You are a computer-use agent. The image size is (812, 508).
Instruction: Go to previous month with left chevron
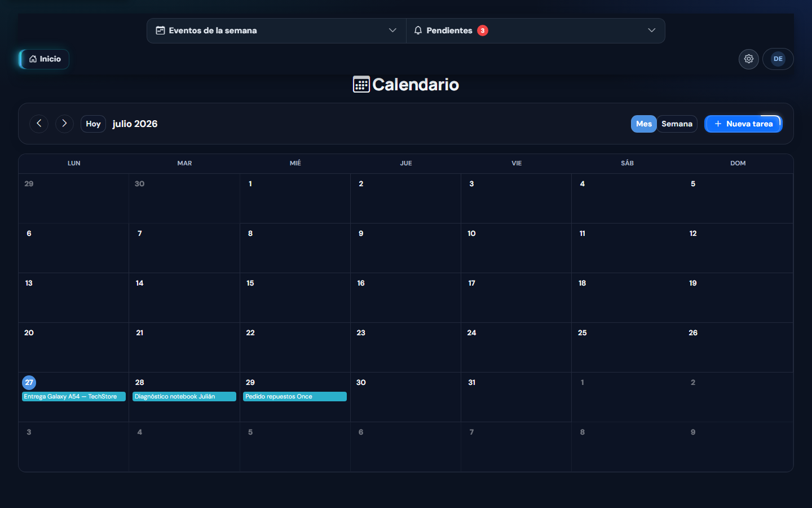[39, 124]
